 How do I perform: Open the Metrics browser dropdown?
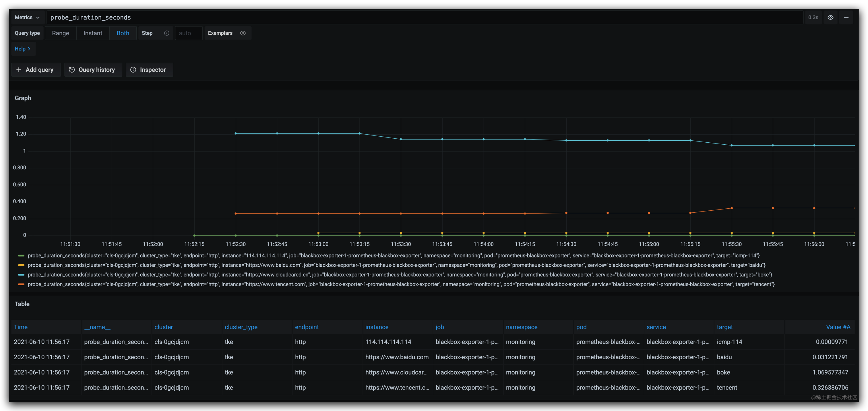pyautogui.click(x=27, y=18)
